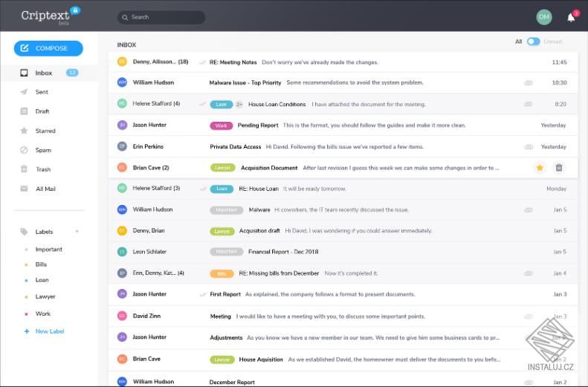Open the RE: Missing bills from December email
Image resolution: width=588 pixels, height=387 pixels.
tap(343, 273)
